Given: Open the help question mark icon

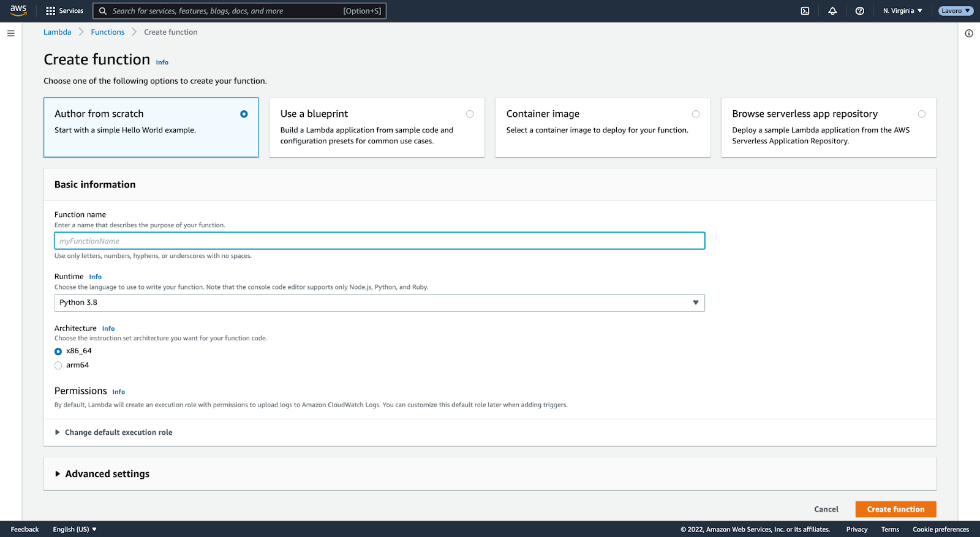Looking at the screenshot, I should click(x=859, y=11).
